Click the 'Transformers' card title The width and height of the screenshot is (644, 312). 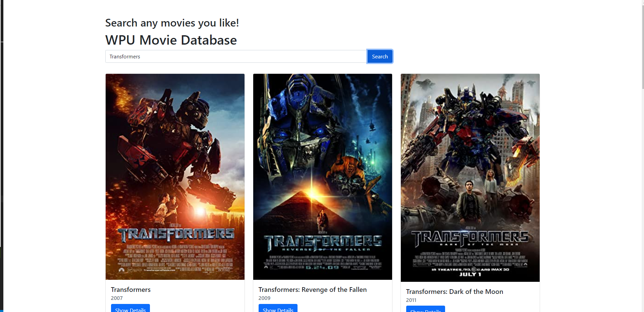click(131, 290)
